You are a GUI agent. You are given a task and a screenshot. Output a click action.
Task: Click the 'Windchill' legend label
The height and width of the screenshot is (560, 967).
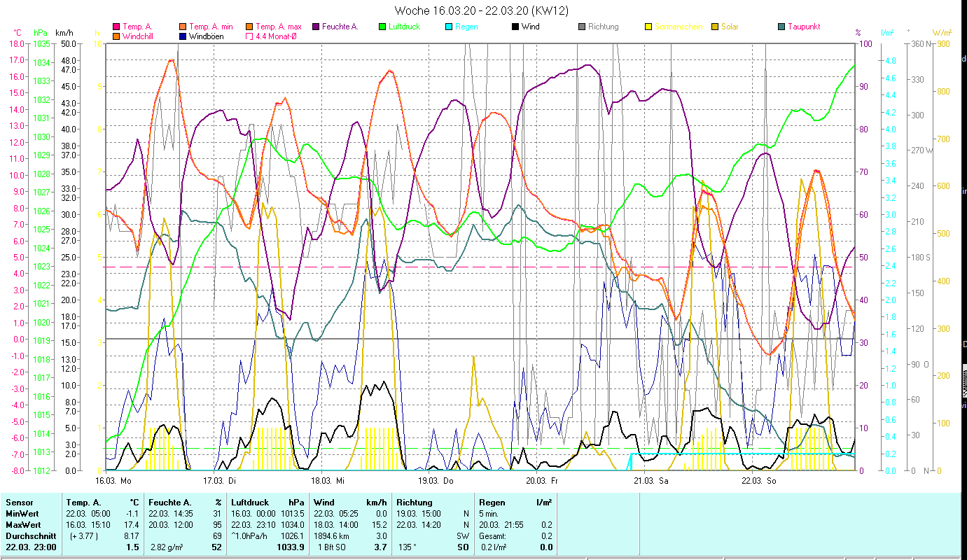tap(139, 36)
